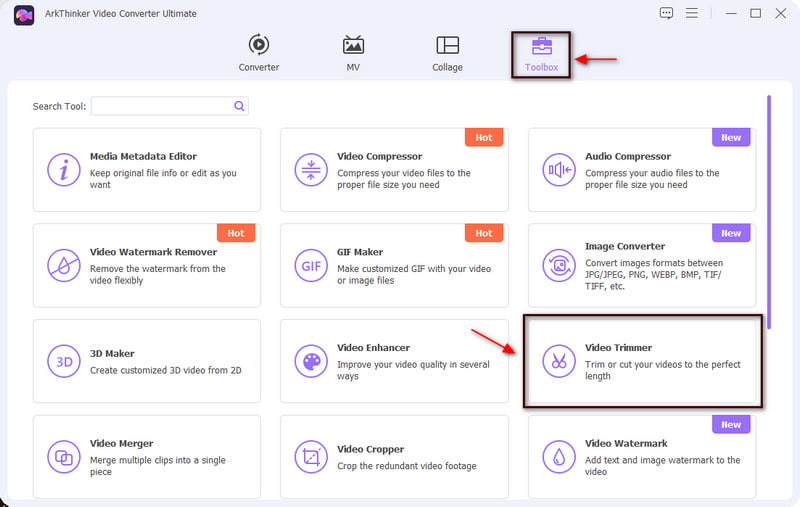Click 'Compress your video files' description
This screenshot has height=507, width=800.
point(404,179)
